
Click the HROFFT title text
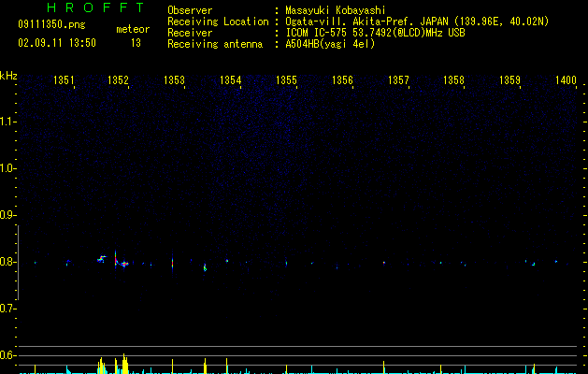pyautogui.click(x=96, y=7)
